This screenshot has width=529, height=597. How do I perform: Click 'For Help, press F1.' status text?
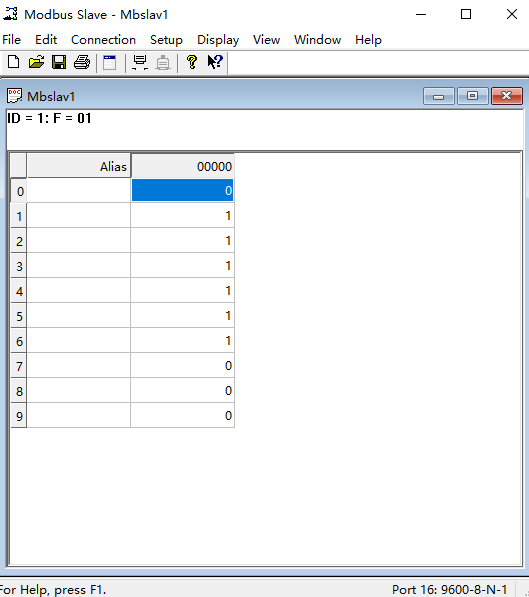53,590
